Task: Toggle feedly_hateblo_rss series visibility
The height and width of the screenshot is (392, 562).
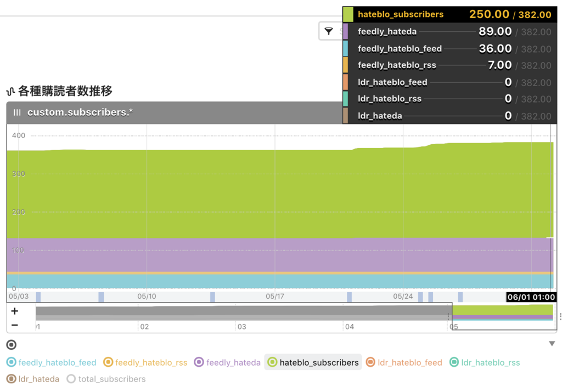Action: (145, 362)
